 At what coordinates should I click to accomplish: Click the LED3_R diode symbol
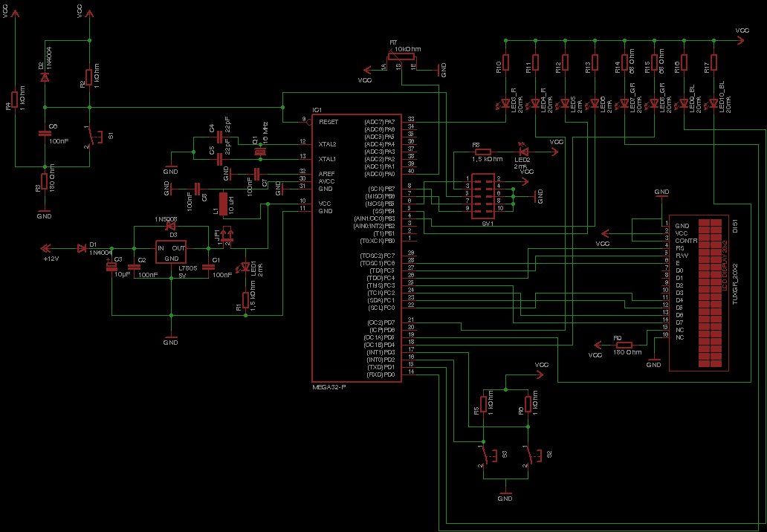pyautogui.click(x=505, y=104)
